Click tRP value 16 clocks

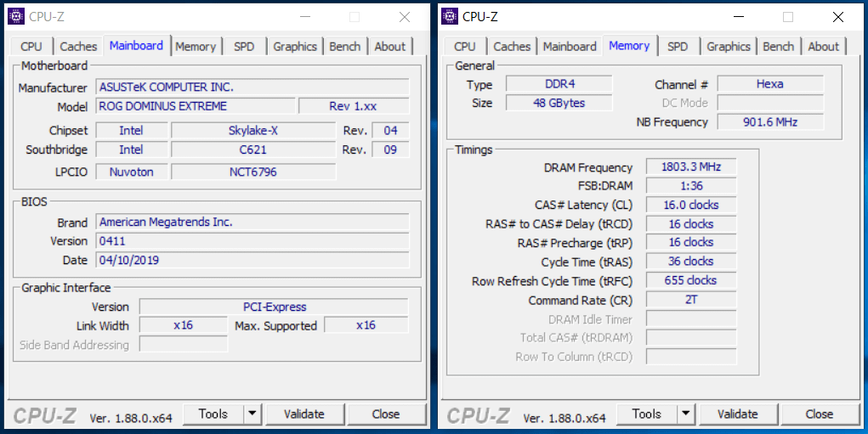[691, 243]
